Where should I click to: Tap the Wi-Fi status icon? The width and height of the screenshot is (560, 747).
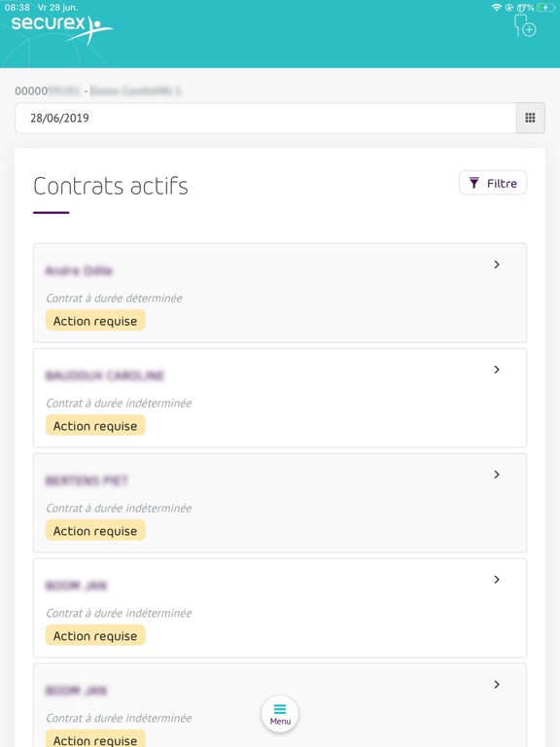496,7
